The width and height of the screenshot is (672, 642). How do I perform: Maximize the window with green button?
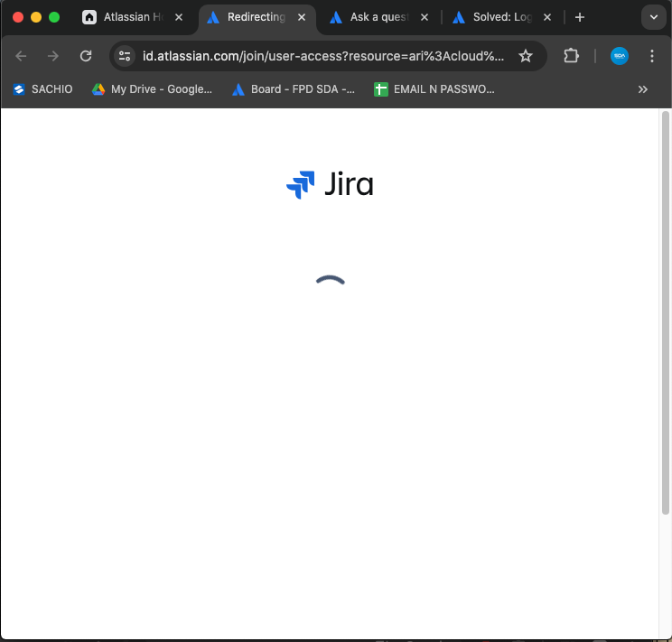[x=54, y=17]
